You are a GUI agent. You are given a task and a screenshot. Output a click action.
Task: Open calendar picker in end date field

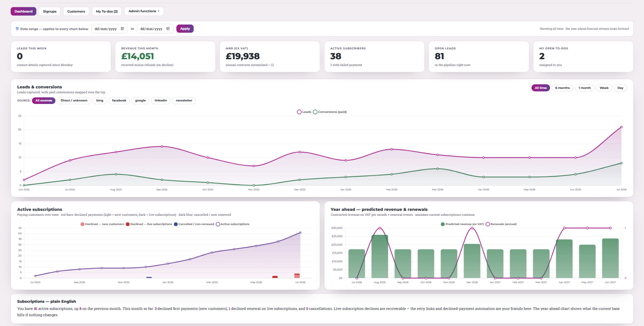[168, 29]
